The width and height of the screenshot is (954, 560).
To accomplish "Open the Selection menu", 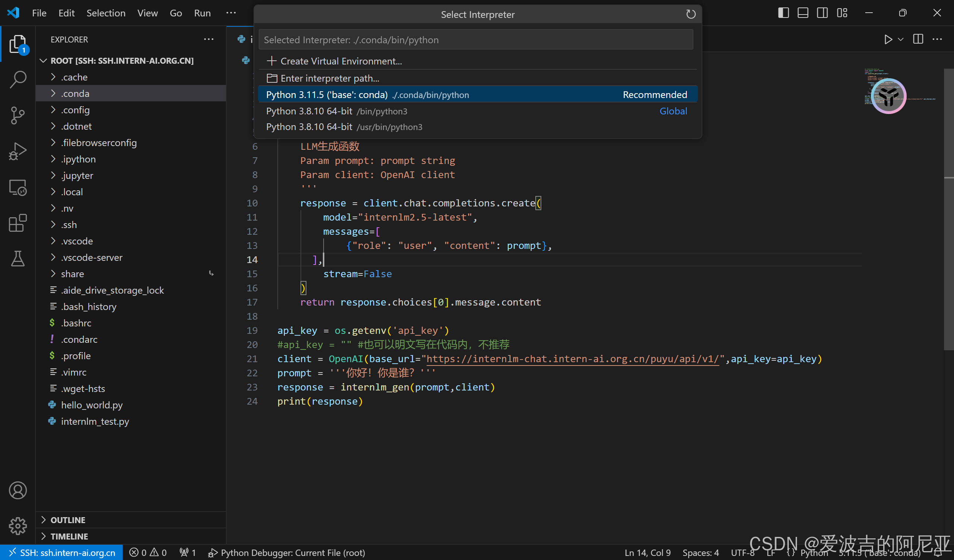I will (106, 13).
